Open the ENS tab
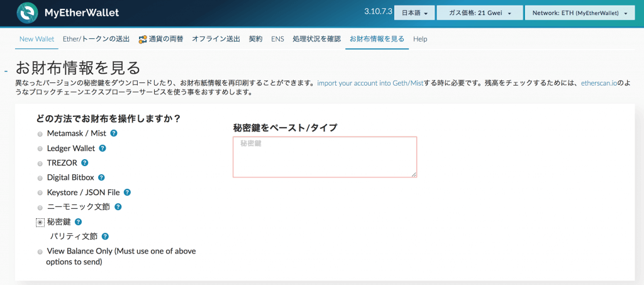The height and width of the screenshot is (285, 644). coord(277,39)
